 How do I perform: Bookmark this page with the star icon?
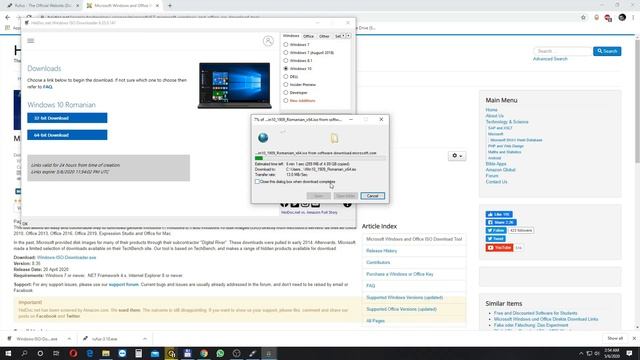coord(583,18)
